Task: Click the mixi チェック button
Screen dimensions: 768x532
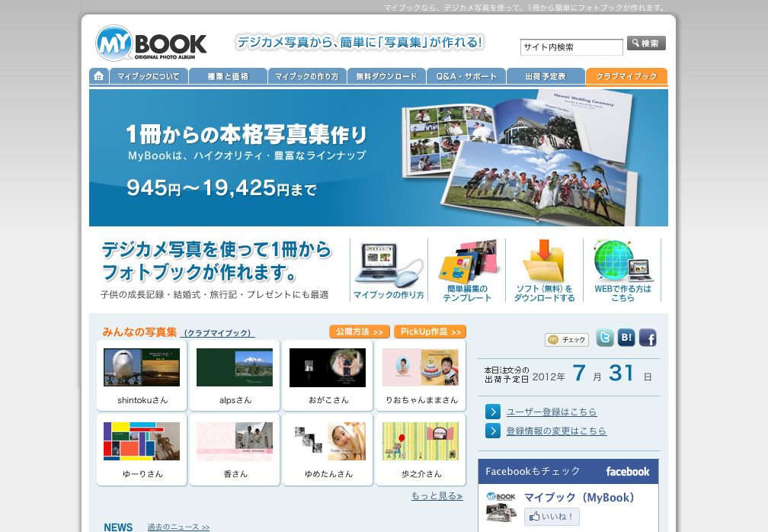Action: coord(567,340)
